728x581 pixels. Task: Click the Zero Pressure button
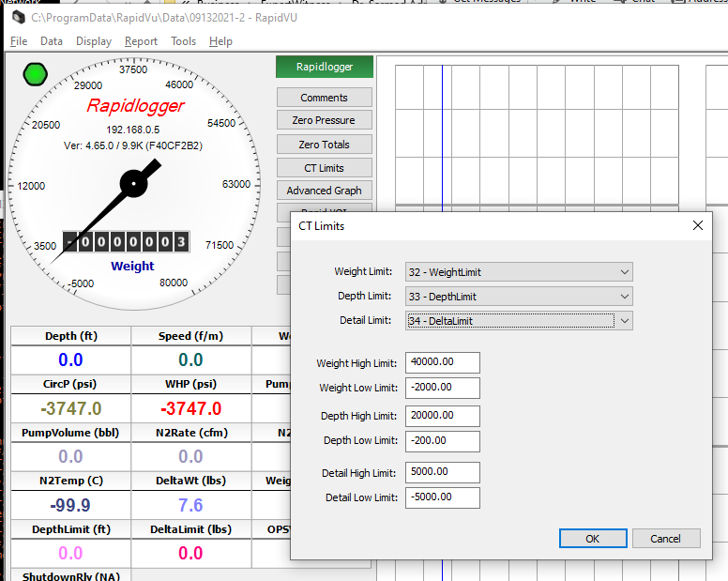pyautogui.click(x=324, y=120)
